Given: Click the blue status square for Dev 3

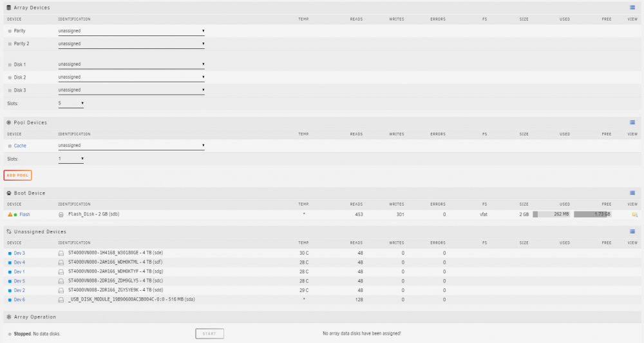Looking at the screenshot, I should pyautogui.click(x=10, y=253).
